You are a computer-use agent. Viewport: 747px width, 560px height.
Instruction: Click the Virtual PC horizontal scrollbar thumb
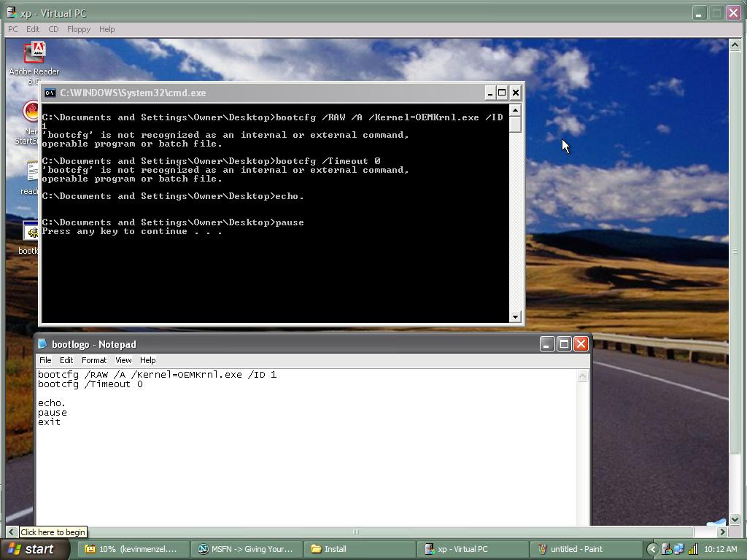point(355,532)
